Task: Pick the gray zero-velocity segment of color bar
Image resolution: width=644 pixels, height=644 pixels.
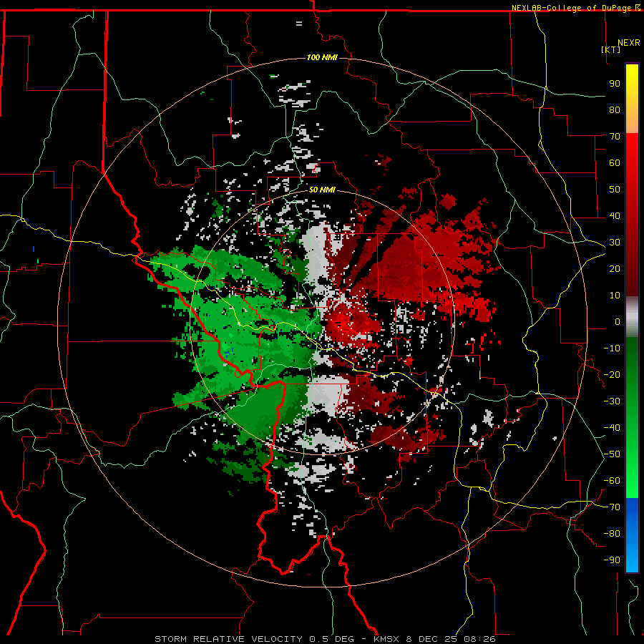Action: pos(632,316)
